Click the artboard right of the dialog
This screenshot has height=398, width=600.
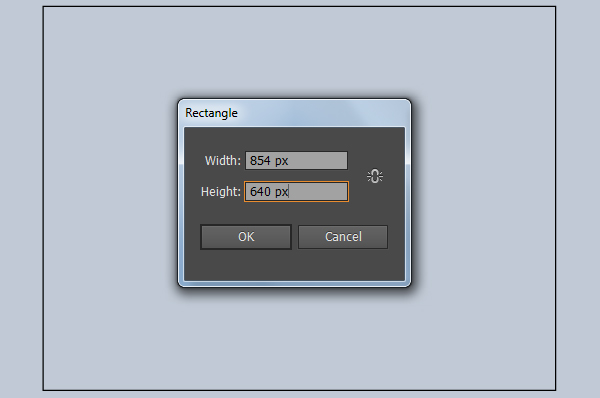point(484,193)
